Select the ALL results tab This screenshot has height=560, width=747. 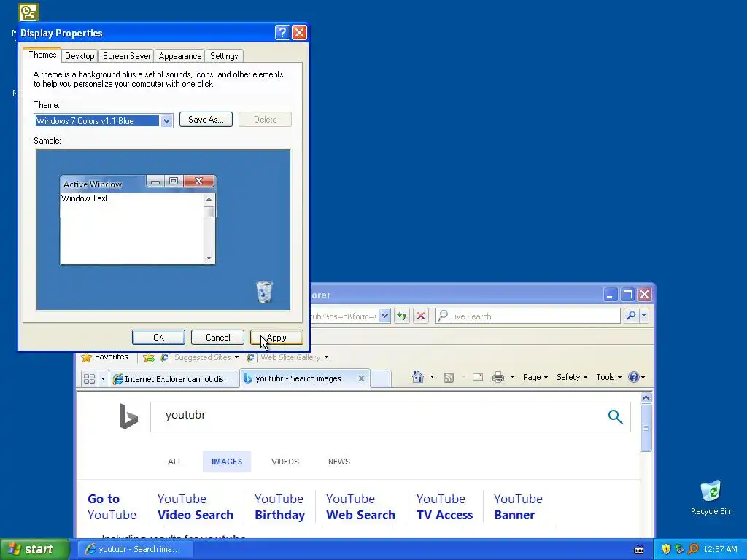click(x=175, y=462)
